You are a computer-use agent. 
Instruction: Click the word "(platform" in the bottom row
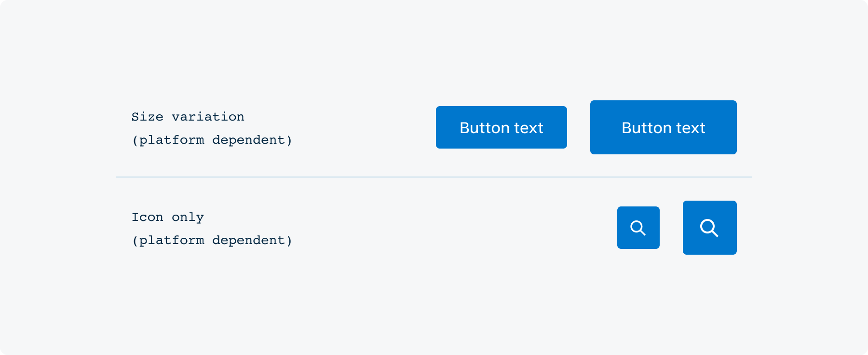click(168, 240)
